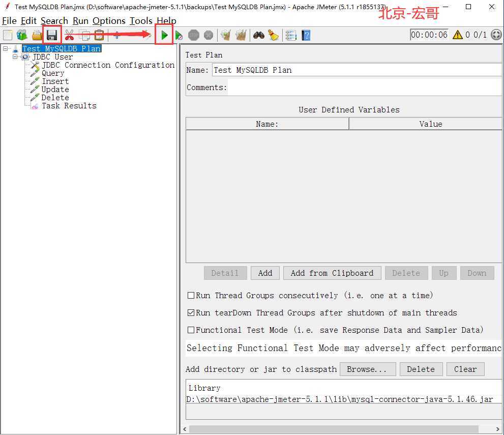Click the Detail button

pyautogui.click(x=225, y=273)
